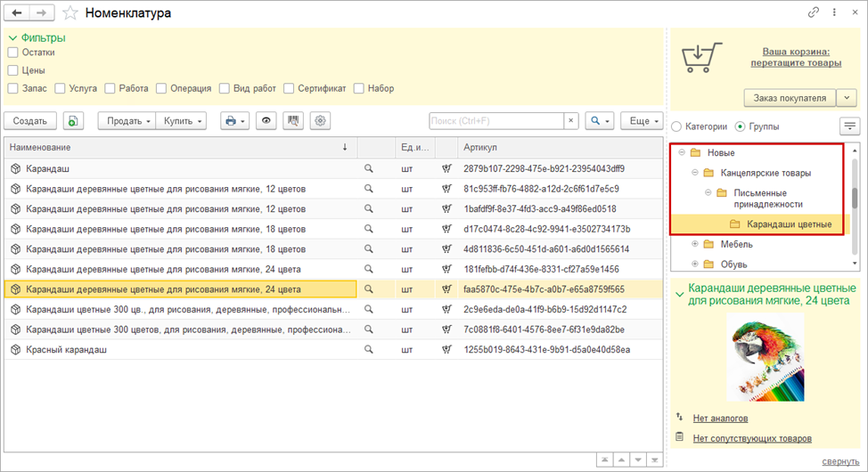Click the eye preview icon in toolbar
868x472 pixels.
266,121
